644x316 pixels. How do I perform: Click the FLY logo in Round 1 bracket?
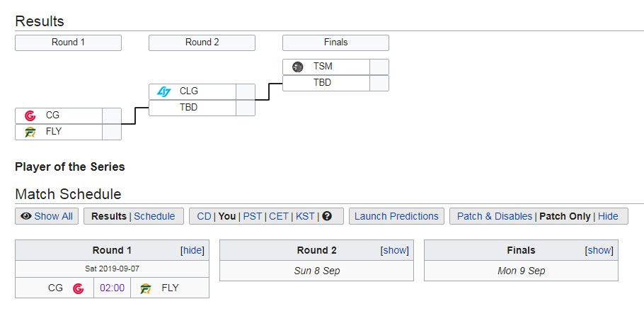30,132
